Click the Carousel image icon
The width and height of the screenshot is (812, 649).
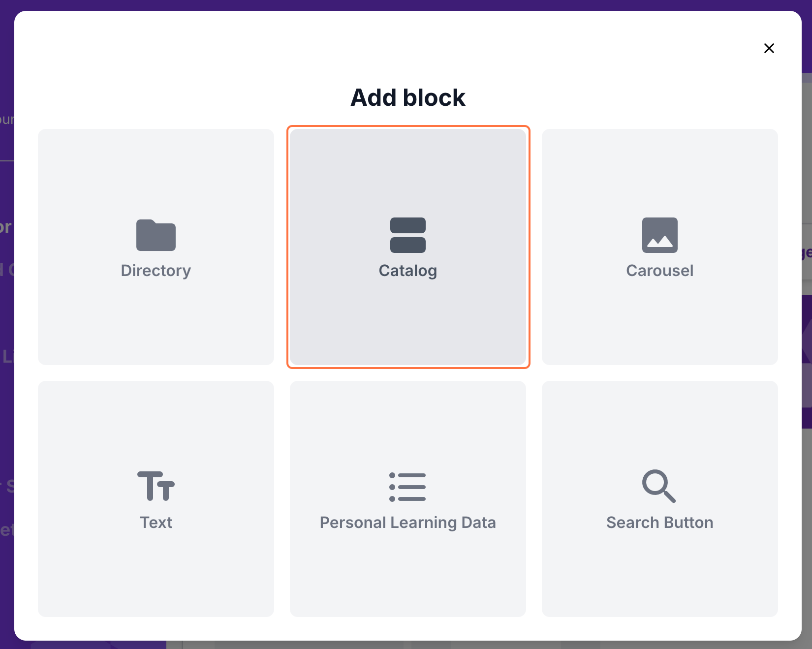659,235
